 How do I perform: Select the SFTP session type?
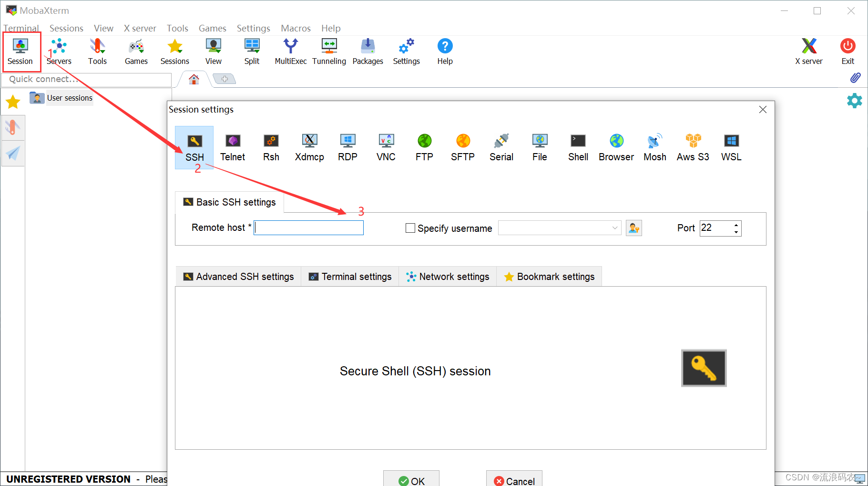463,147
